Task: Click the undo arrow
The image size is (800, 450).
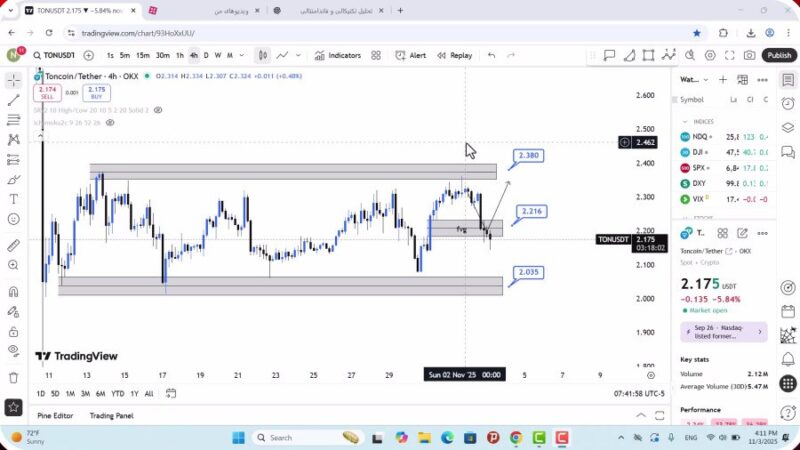Action: point(491,55)
